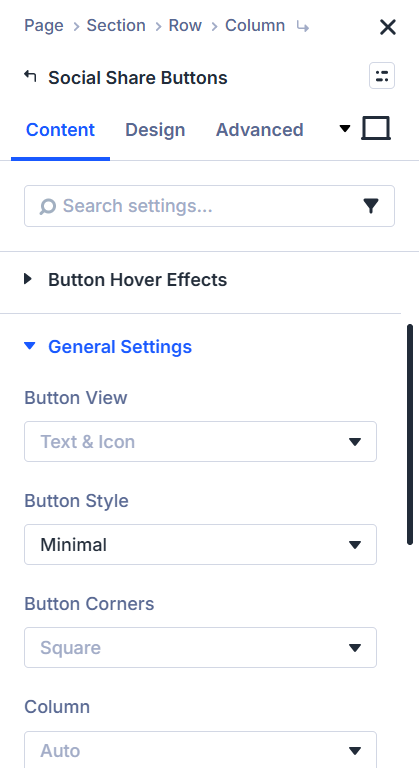419x768 pixels.
Task: Click the back arrow beside Social Share Buttons
Action: [x=30, y=76]
